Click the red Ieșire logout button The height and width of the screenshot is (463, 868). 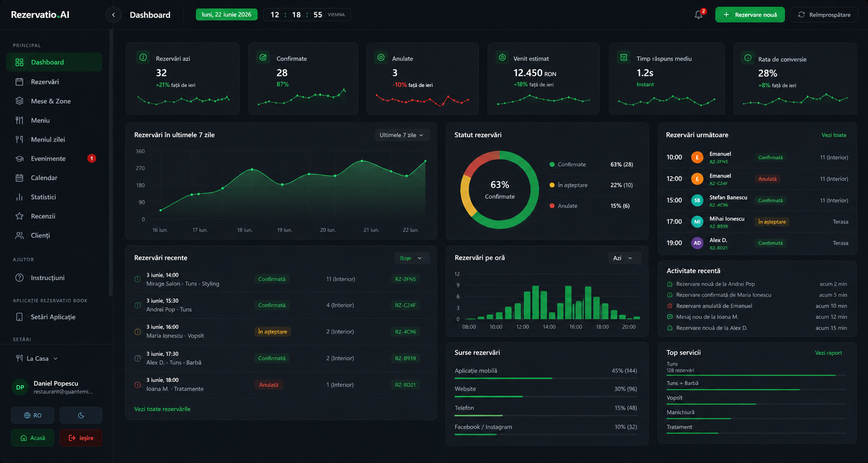click(81, 438)
